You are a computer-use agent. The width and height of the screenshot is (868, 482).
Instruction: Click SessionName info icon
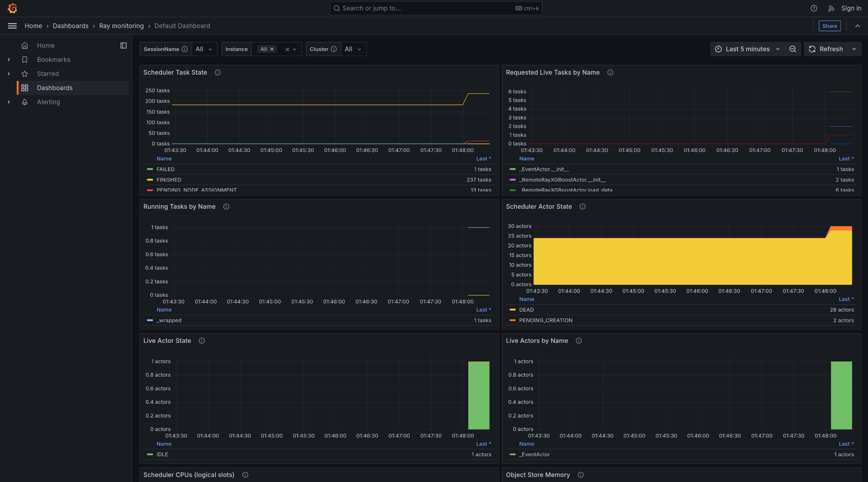coord(185,49)
